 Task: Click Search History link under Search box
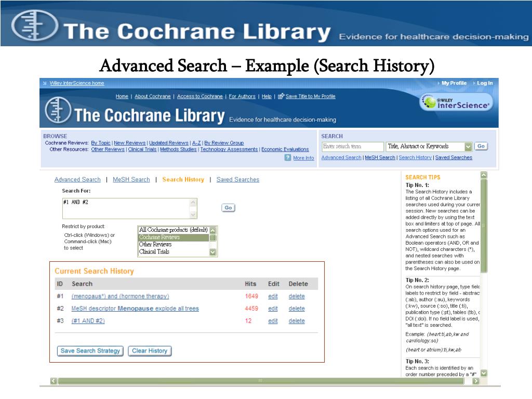415,157
